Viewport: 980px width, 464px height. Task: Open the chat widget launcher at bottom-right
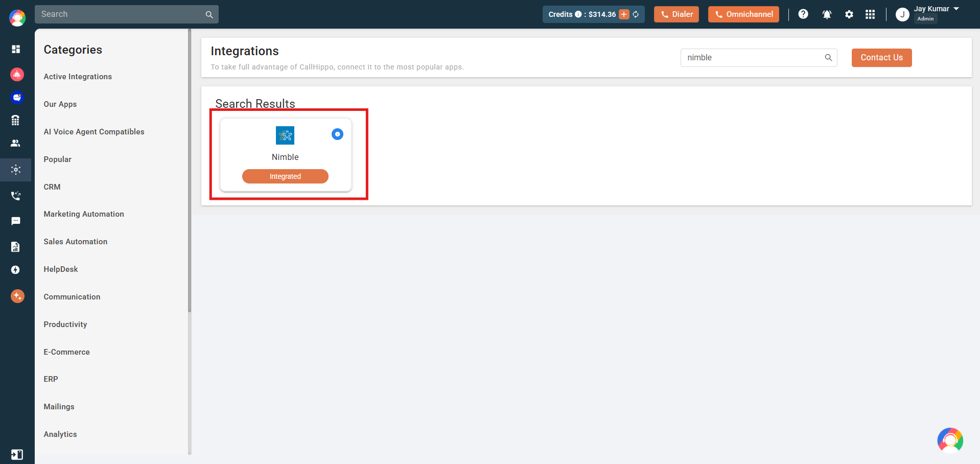[950, 440]
